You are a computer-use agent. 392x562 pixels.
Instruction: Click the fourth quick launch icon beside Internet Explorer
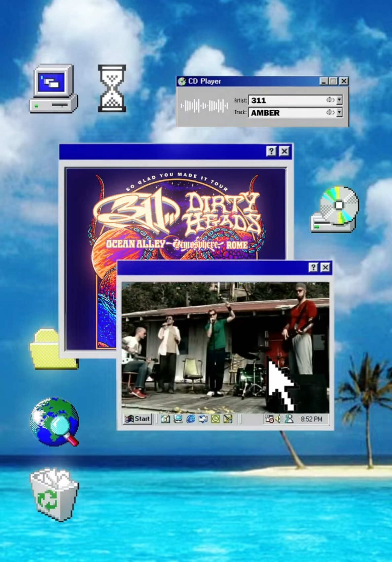pos(203,419)
